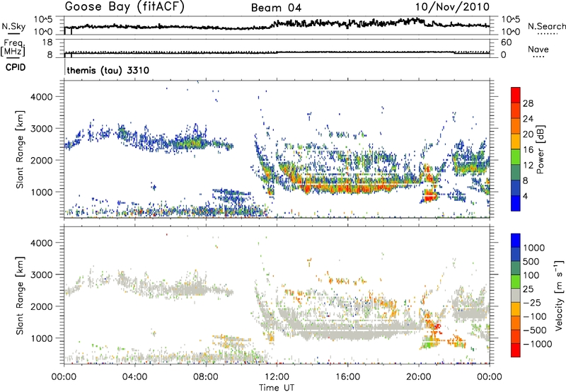Click the "20" power colorbar label

point(528,134)
